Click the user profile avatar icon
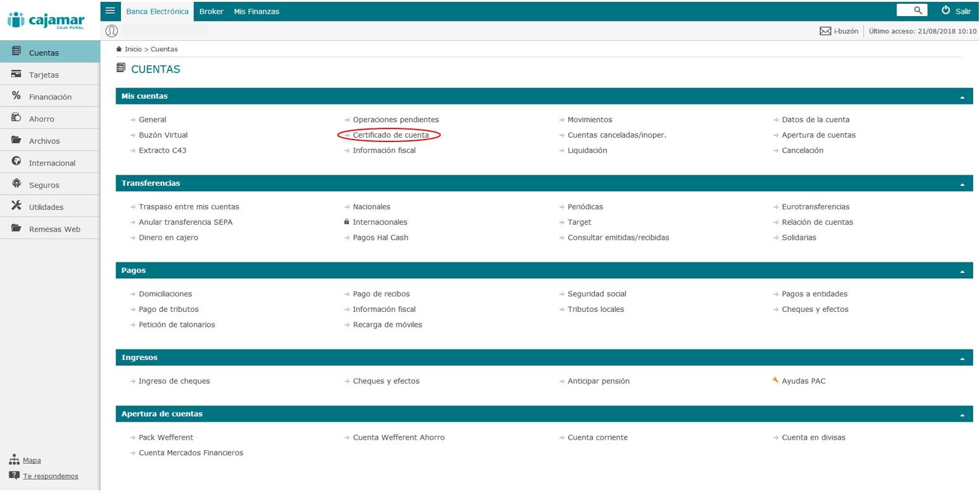 coord(112,31)
